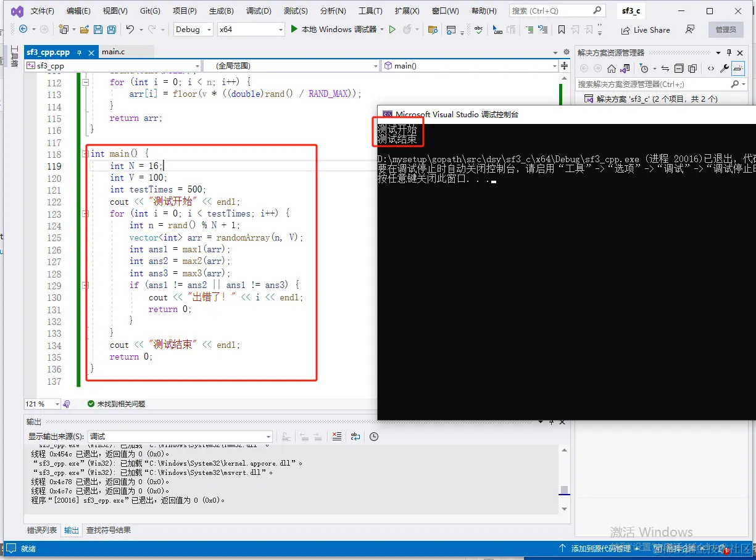
Task: Open the Solution Explorer window options arrow
Action: point(718,52)
